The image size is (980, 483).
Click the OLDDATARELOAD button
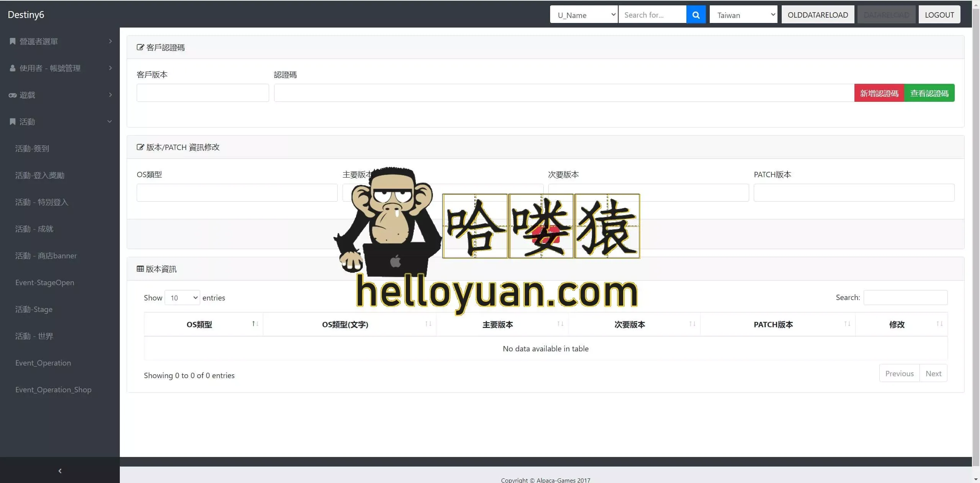coord(818,15)
